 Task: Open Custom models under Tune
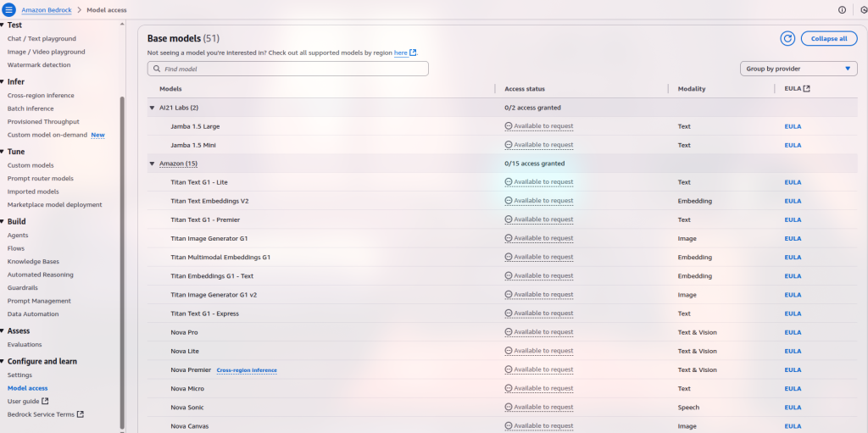(x=31, y=165)
